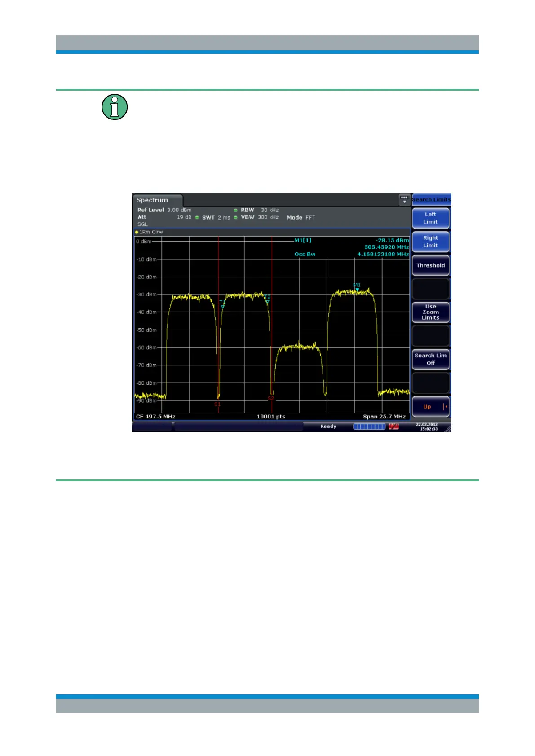Click the RBW 30 kHz setting

[260, 210]
